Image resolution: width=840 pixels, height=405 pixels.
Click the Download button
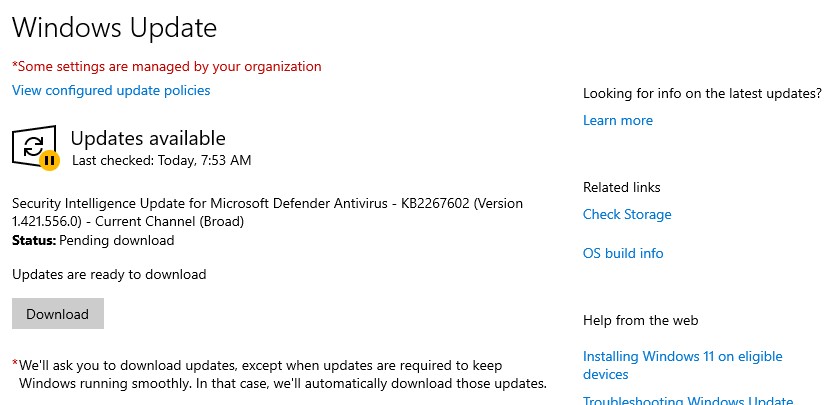click(x=58, y=313)
